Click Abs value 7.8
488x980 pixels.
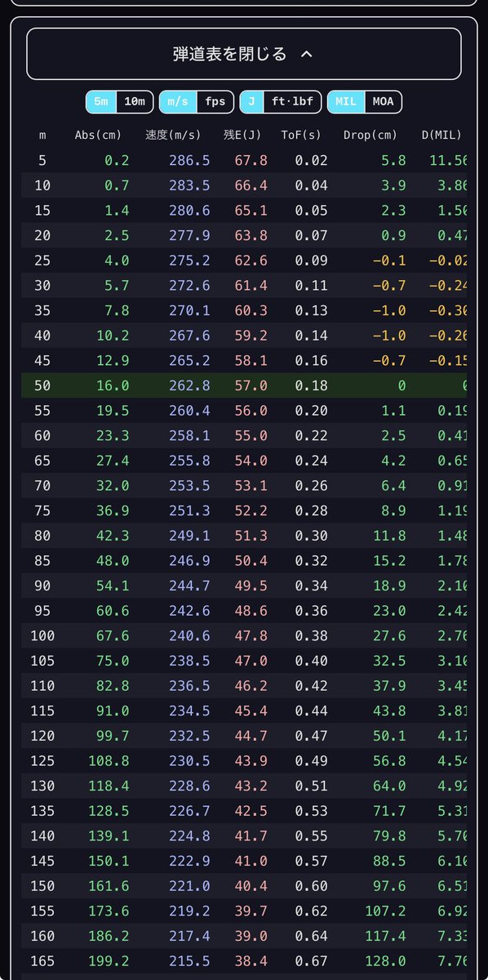pos(117,312)
